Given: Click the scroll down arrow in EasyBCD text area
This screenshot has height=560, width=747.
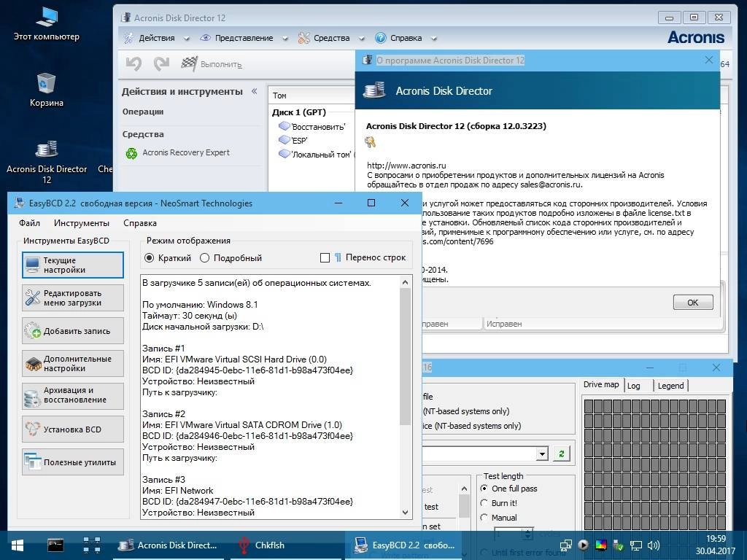Looking at the screenshot, I should [x=405, y=513].
